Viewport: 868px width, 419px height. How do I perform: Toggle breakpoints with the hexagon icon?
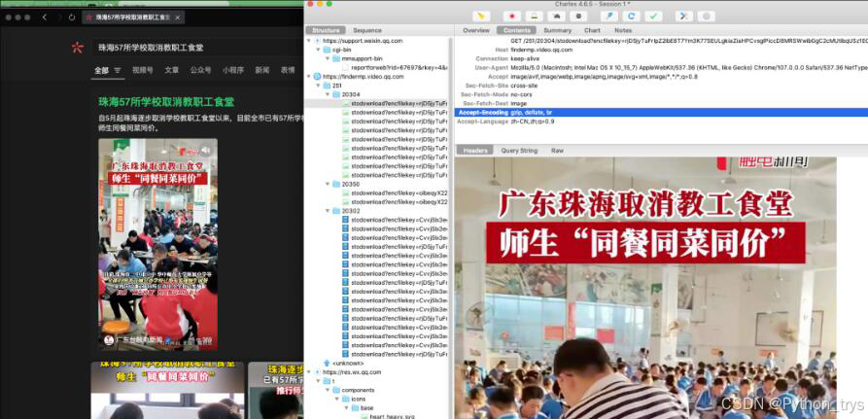point(579,17)
